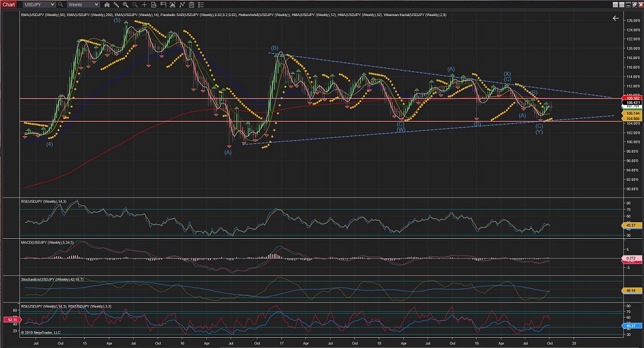Open the drawing tools pencil icon
644x348 pixels.
point(116,5)
